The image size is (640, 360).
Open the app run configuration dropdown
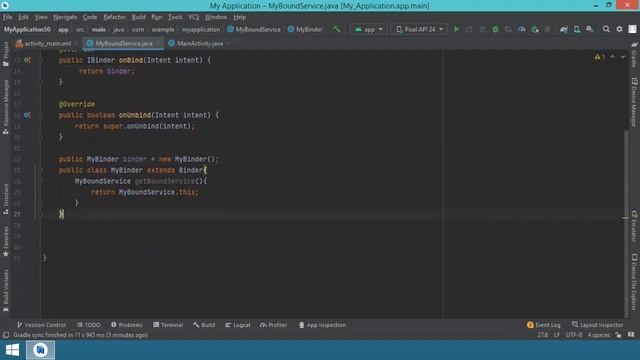click(x=369, y=29)
